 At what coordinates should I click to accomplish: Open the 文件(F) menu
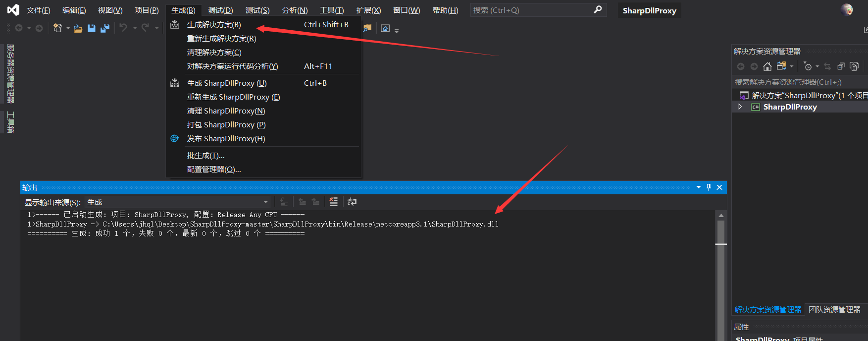pos(38,10)
